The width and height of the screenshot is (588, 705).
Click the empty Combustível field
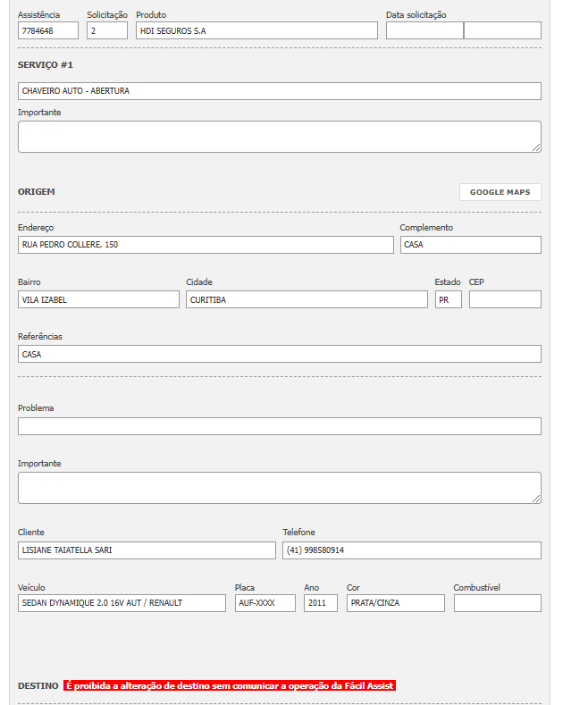tap(497, 603)
